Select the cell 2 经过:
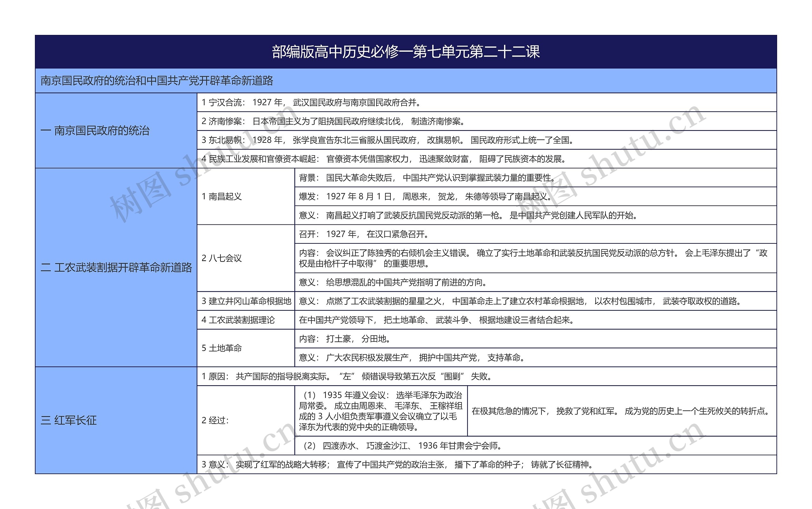The image size is (812, 509). coord(246,420)
